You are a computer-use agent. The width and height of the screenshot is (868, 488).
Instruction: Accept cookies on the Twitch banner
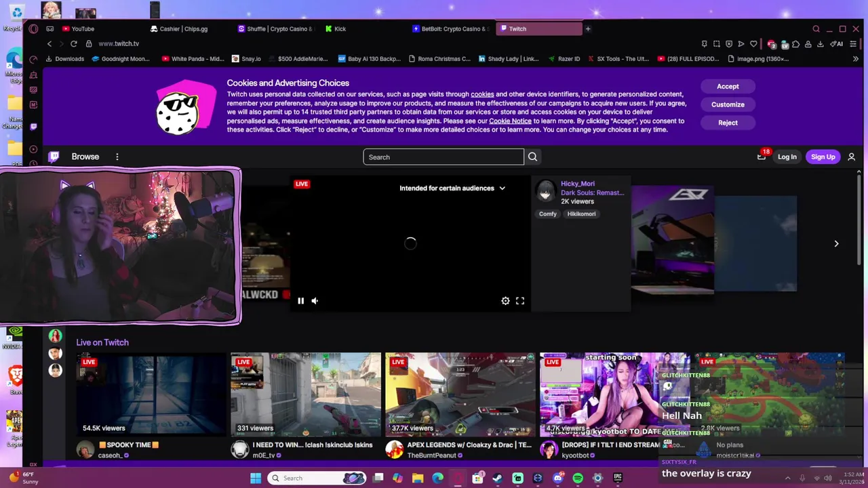pyautogui.click(x=728, y=86)
